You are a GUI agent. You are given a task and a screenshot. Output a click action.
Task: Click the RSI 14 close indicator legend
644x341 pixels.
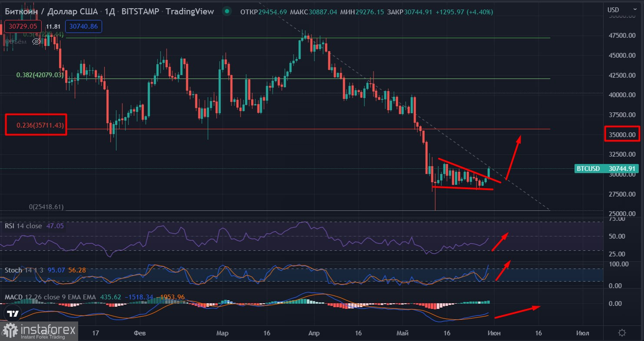click(23, 226)
